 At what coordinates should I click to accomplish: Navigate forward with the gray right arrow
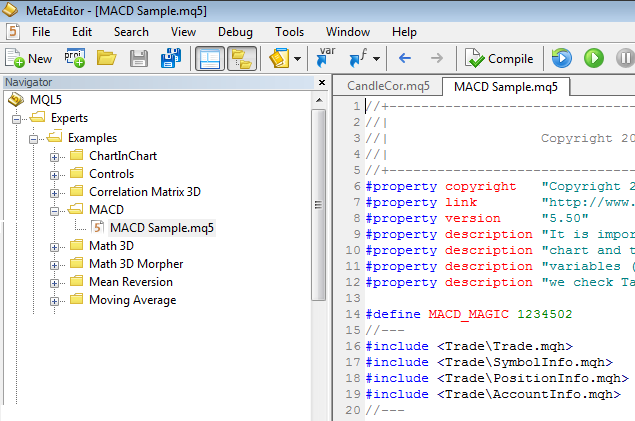(437, 58)
